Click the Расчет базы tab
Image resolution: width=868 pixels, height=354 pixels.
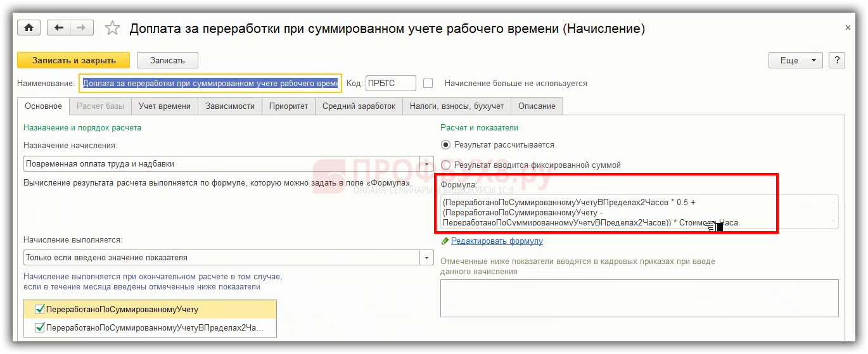(101, 106)
